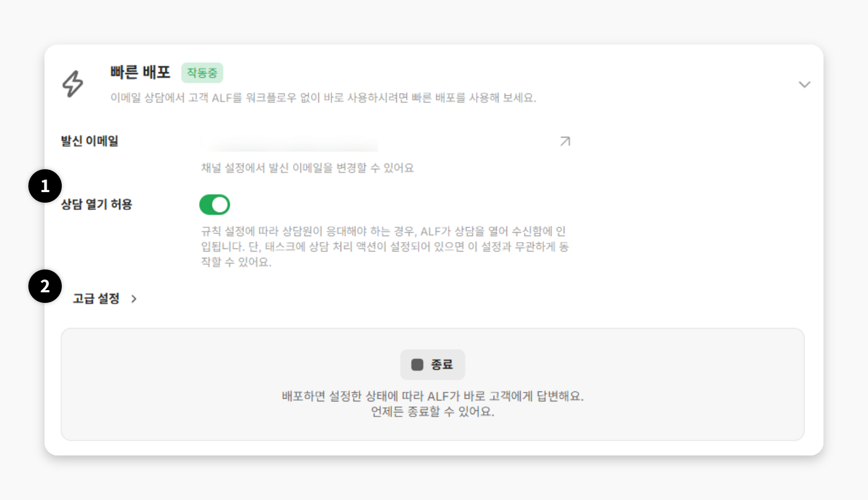Image resolution: width=868 pixels, height=500 pixels.
Task: Click the 상담 열기 허용 label
Action: click(x=96, y=204)
